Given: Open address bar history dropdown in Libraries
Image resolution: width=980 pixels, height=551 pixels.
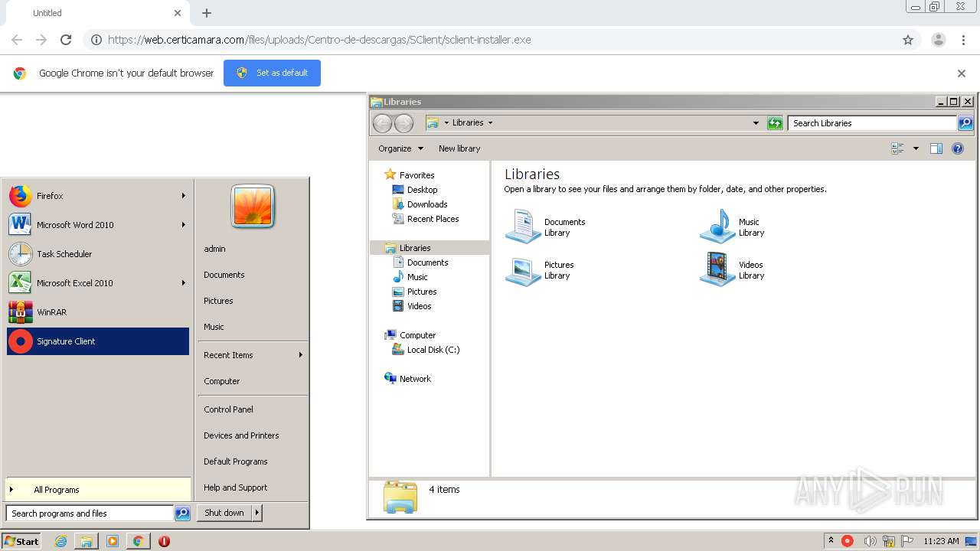Looking at the screenshot, I should pyautogui.click(x=756, y=123).
